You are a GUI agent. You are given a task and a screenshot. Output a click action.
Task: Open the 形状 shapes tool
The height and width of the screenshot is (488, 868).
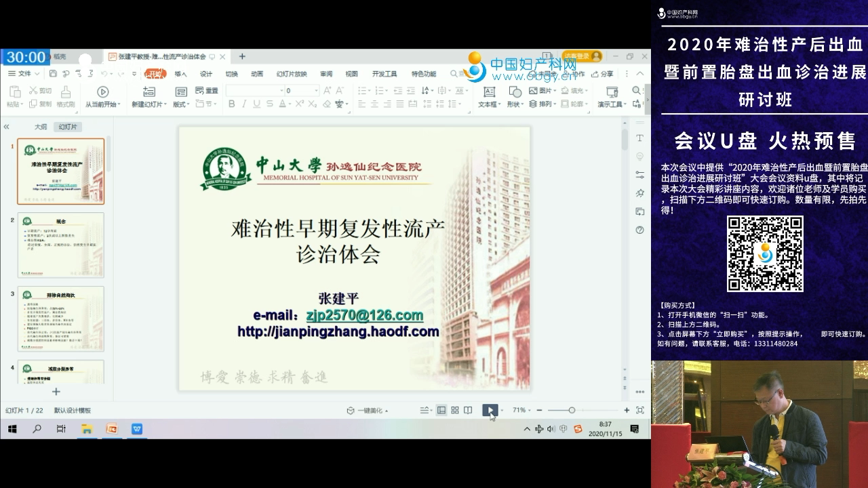coord(515,92)
